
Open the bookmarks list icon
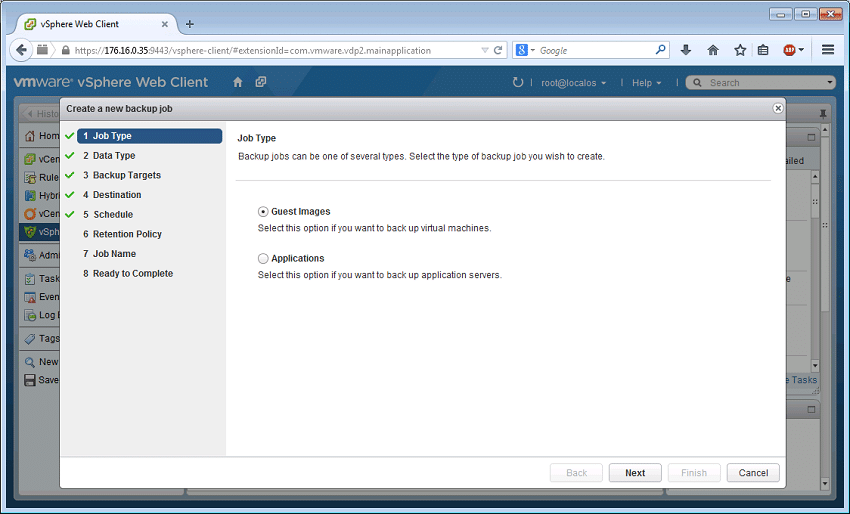pyautogui.click(x=763, y=50)
